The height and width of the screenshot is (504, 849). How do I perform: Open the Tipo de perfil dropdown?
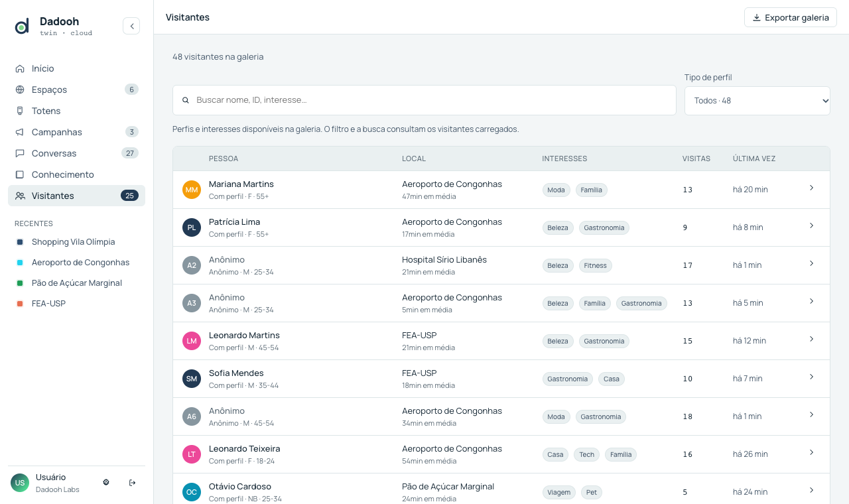coord(757,101)
